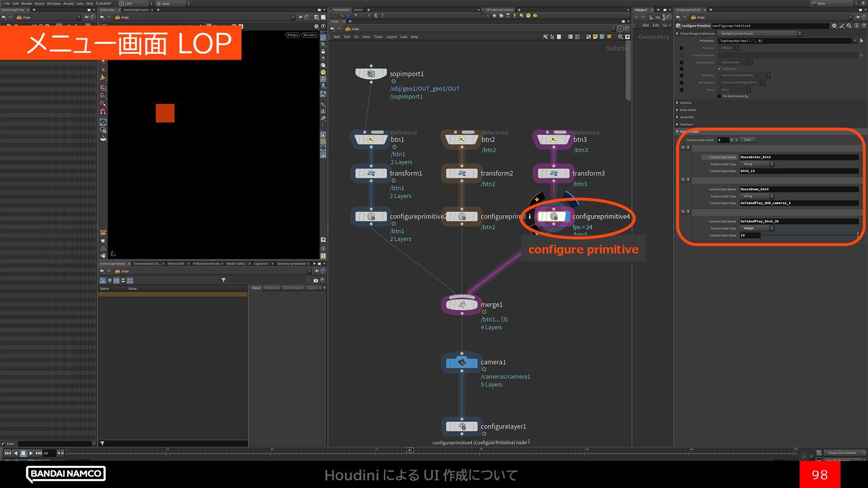Click the primitive selection arrow icon
Screen dimensions: 868x488
click(x=862, y=41)
